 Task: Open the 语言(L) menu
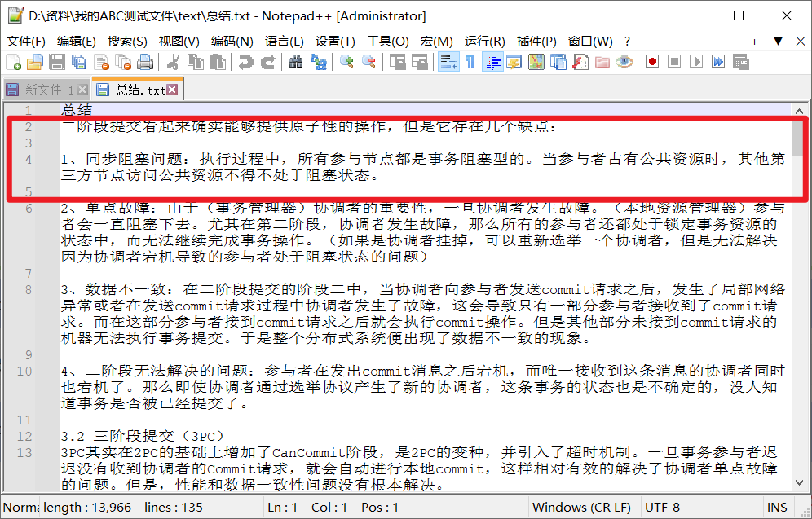285,42
